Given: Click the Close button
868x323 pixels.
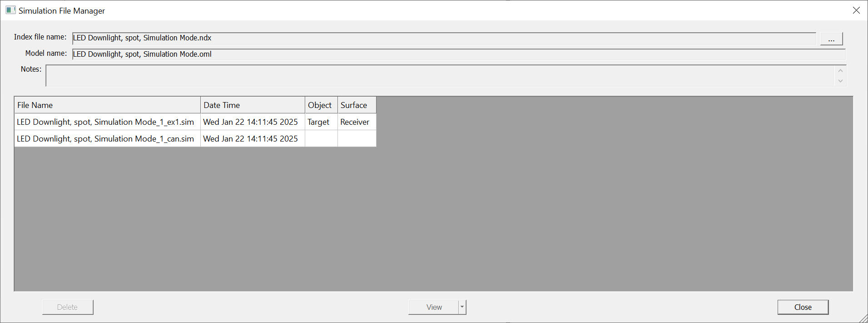Looking at the screenshot, I should 803,307.
